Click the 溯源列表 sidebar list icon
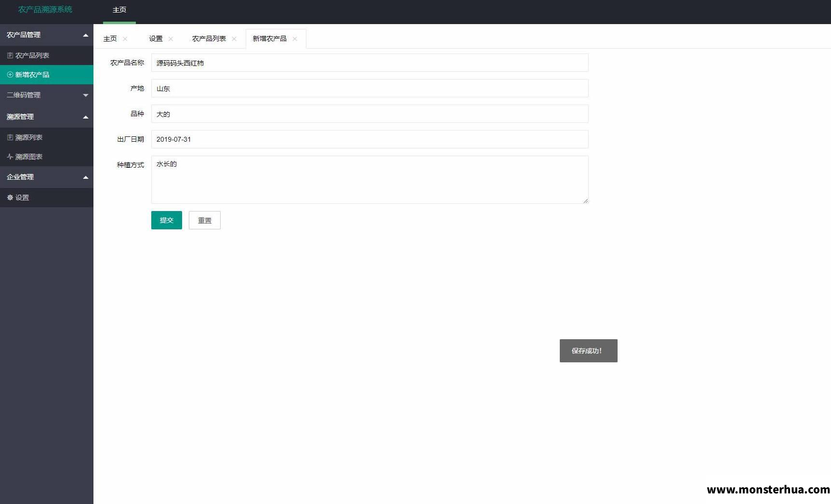This screenshot has height=504, width=831. (x=10, y=137)
